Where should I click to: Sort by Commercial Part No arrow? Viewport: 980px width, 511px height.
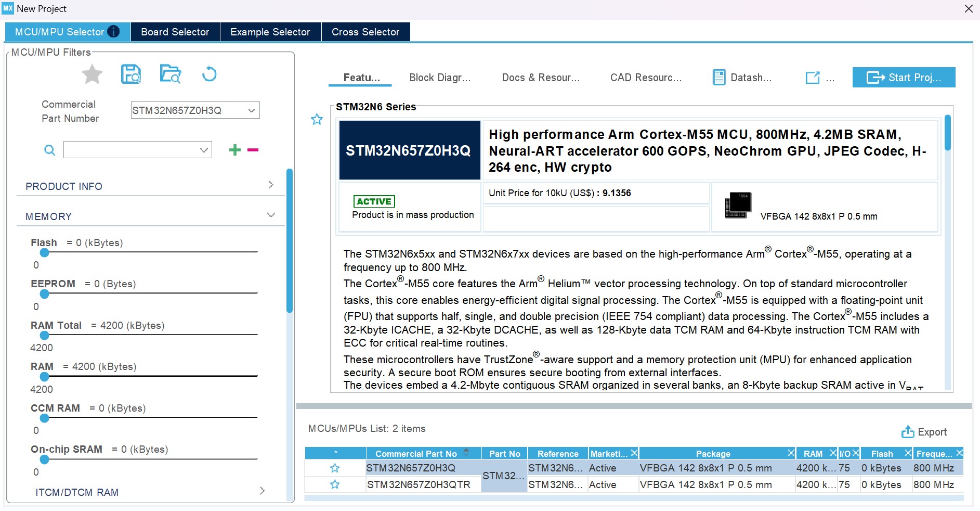point(466,452)
